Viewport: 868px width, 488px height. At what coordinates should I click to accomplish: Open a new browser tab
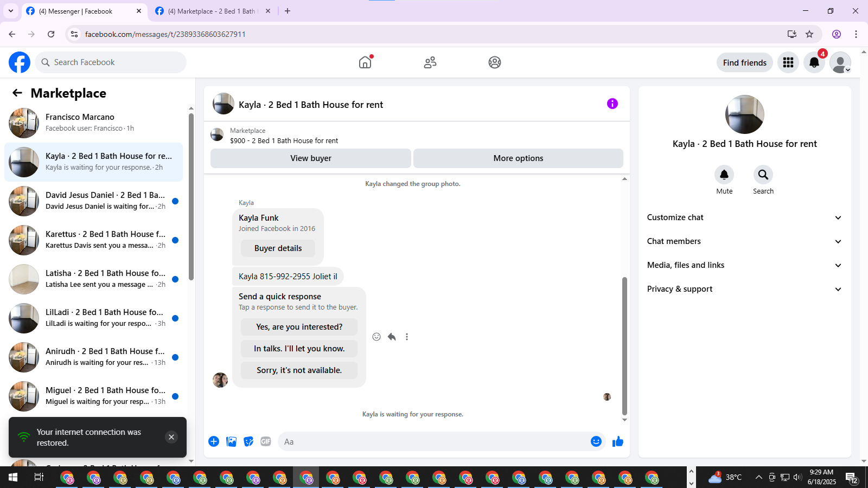[x=288, y=11]
